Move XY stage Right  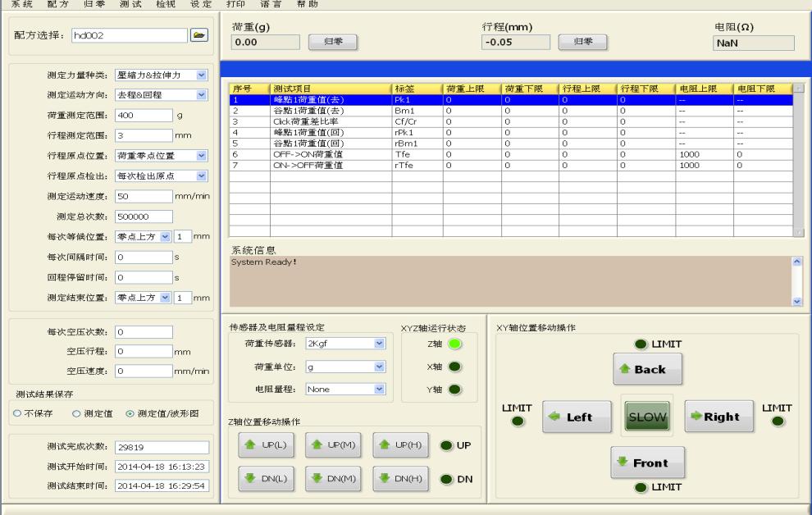718,416
